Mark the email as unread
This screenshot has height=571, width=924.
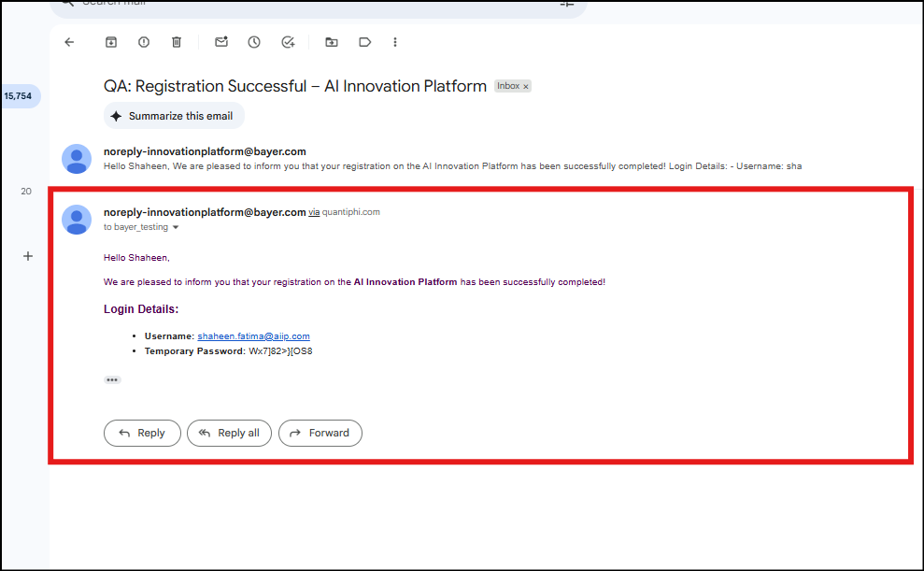(221, 42)
